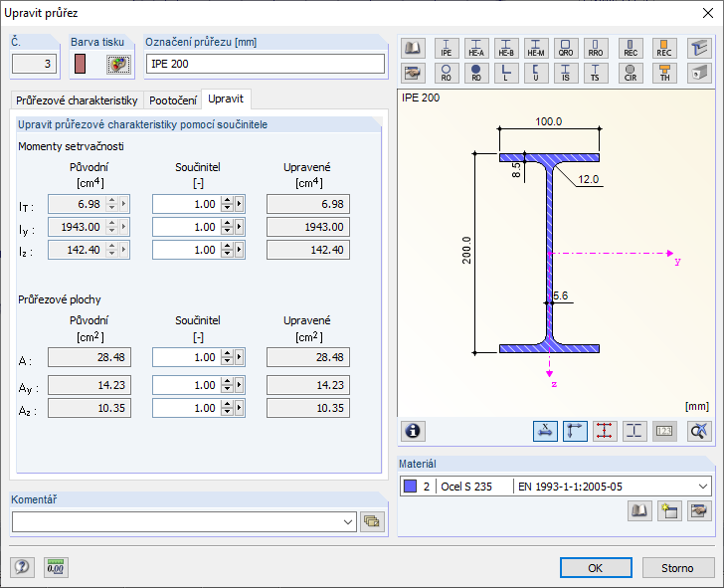The image size is (724, 588).
Task: Expand the Materiál dropdown list
Action: click(x=703, y=487)
